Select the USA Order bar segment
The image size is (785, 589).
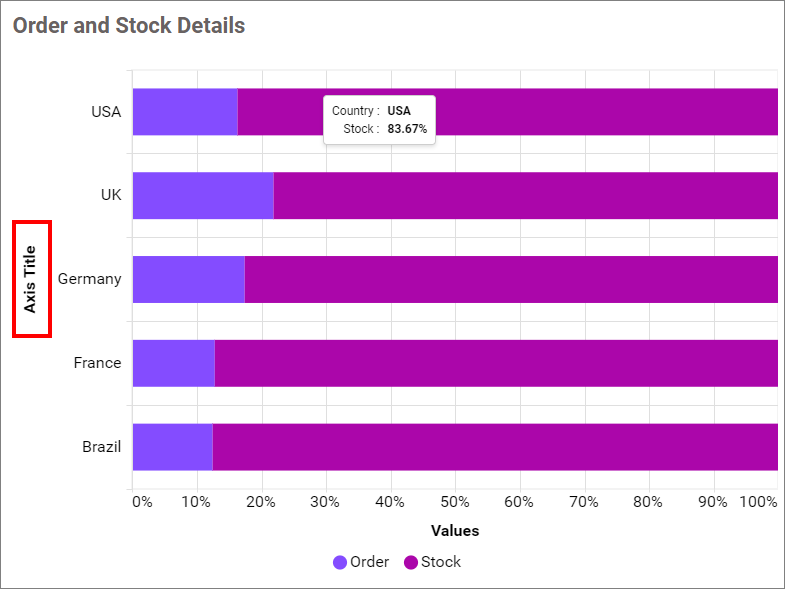185,112
